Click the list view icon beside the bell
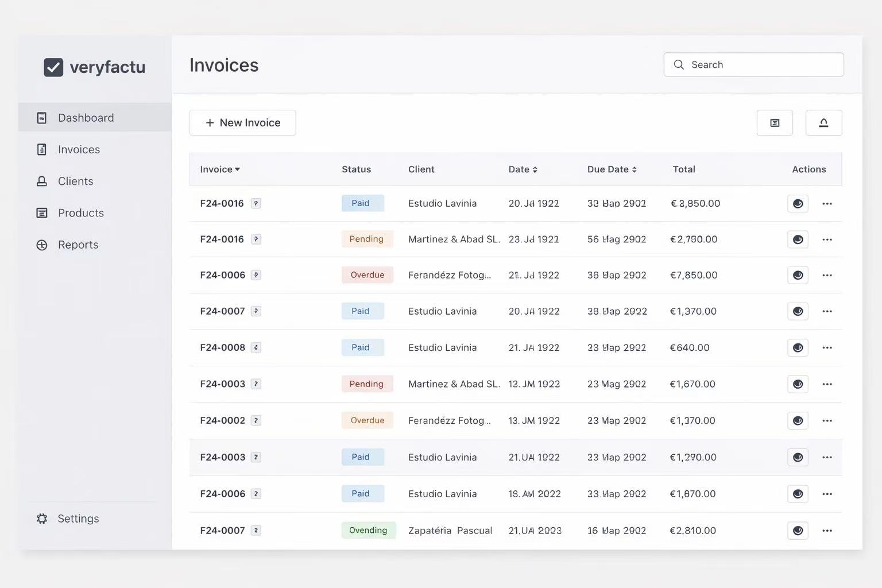The height and width of the screenshot is (588, 882). 775,123
